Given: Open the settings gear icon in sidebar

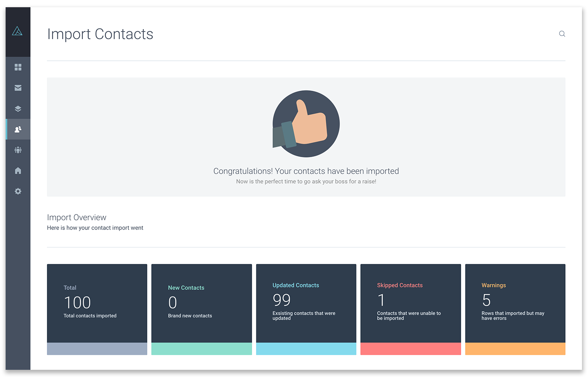Looking at the screenshot, I should pos(18,191).
